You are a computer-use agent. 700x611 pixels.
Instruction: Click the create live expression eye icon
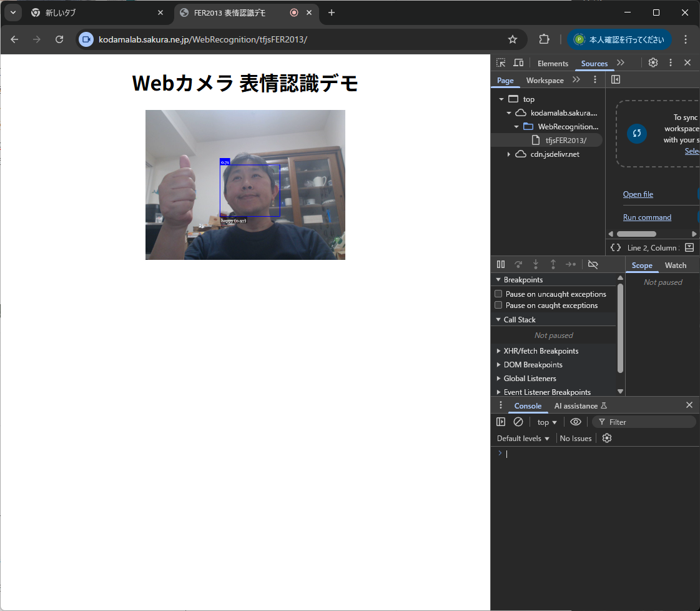[x=576, y=422]
